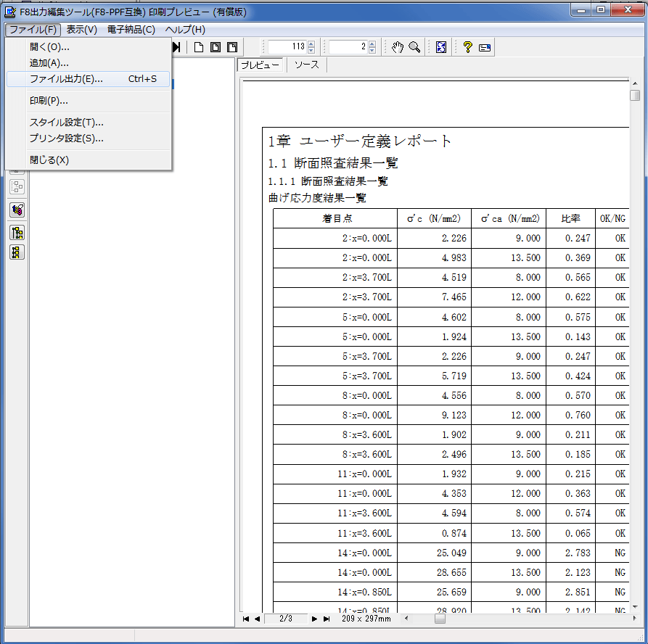Click the 比率 column header
Viewport: 648px width, 644px height.
tap(570, 218)
